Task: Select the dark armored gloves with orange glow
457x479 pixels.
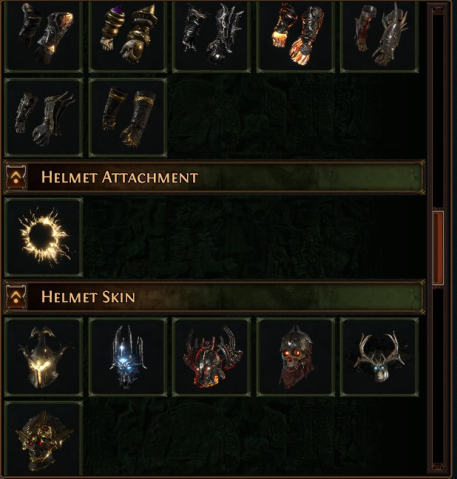Action: 44,36
